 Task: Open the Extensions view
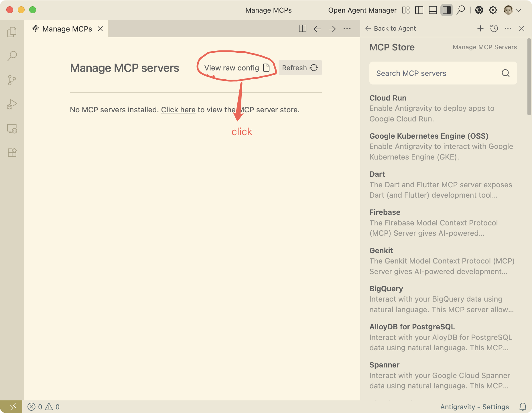tap(12, 153)
